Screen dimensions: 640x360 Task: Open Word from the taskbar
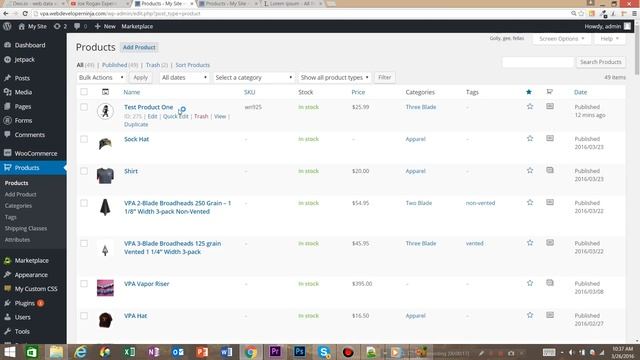(x=226, y=352)
